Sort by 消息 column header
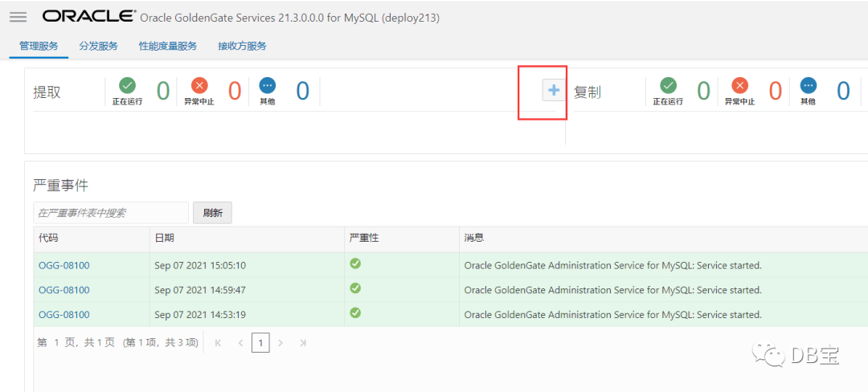 coord(474,238)
